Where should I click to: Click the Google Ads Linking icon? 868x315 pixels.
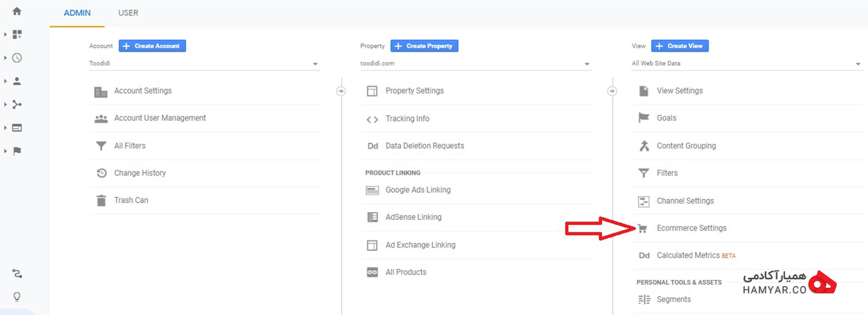372,191
